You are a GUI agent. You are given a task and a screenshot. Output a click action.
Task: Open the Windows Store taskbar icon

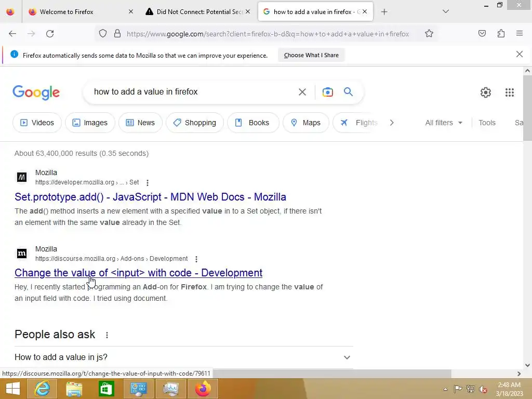(106, 389)
